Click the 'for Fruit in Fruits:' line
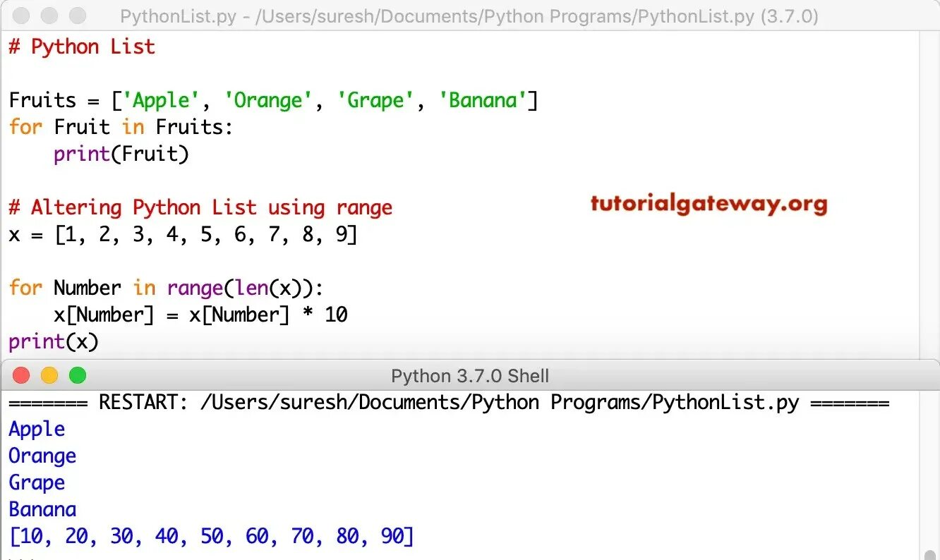 pos(121,127)
